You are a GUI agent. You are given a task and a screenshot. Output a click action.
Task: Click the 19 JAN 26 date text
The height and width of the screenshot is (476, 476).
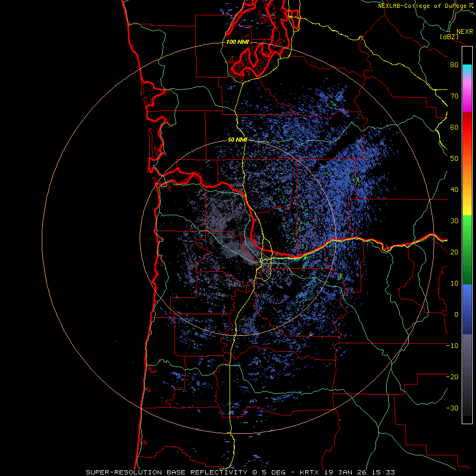[x=344, y=472]
